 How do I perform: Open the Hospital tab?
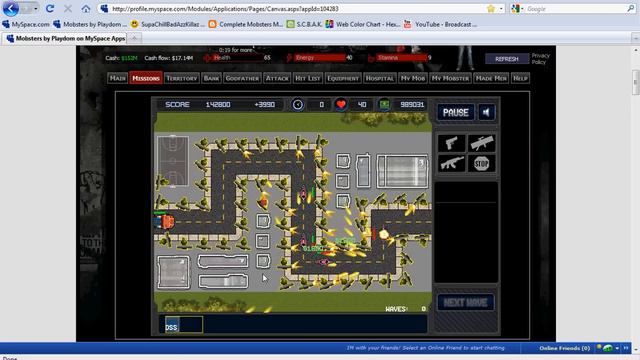pyautogui.click(x=380, y=78)
